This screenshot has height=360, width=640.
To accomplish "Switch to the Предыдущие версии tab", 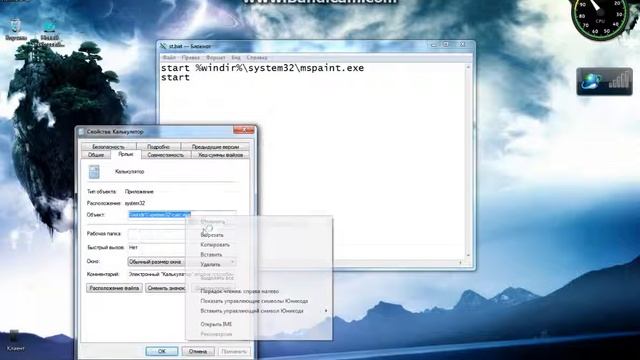I will pos(215,147).
